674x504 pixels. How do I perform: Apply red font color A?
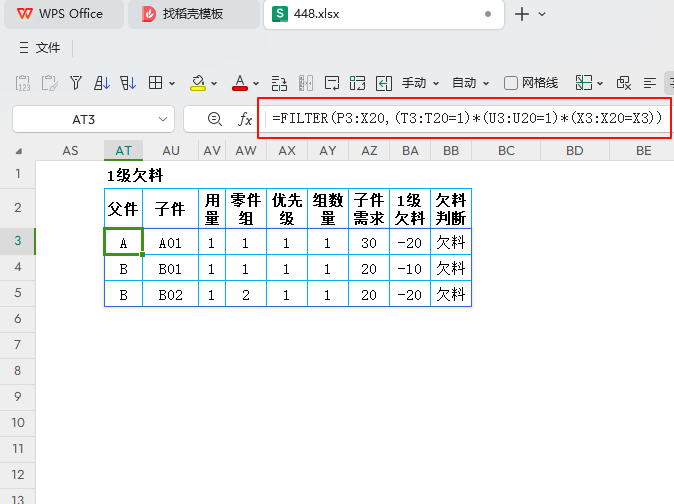pos(240,82)
